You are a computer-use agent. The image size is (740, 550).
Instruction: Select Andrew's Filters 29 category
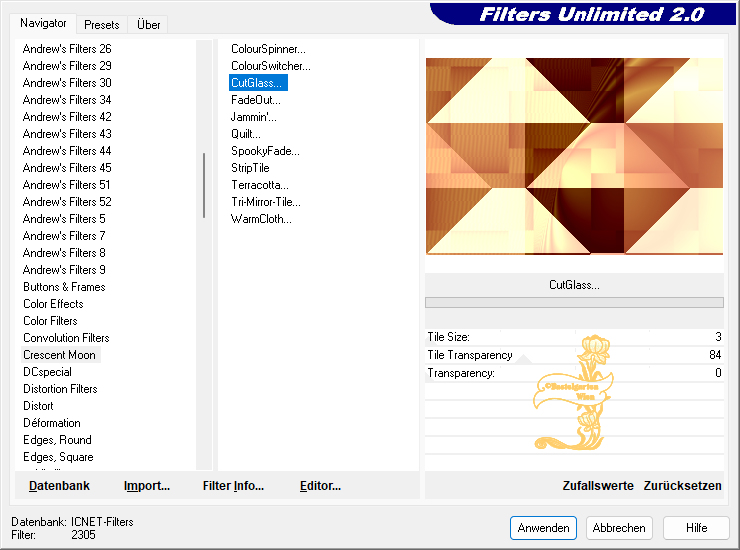click(67, 66)
